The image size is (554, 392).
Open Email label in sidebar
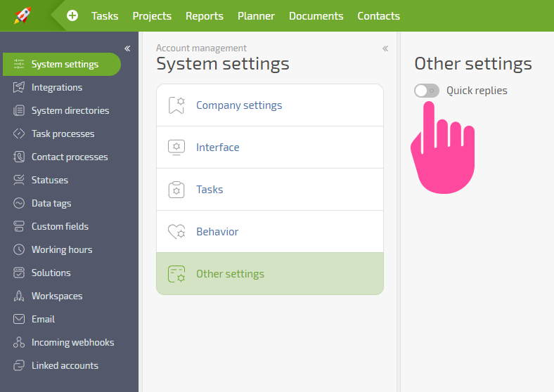pos(43,319)
